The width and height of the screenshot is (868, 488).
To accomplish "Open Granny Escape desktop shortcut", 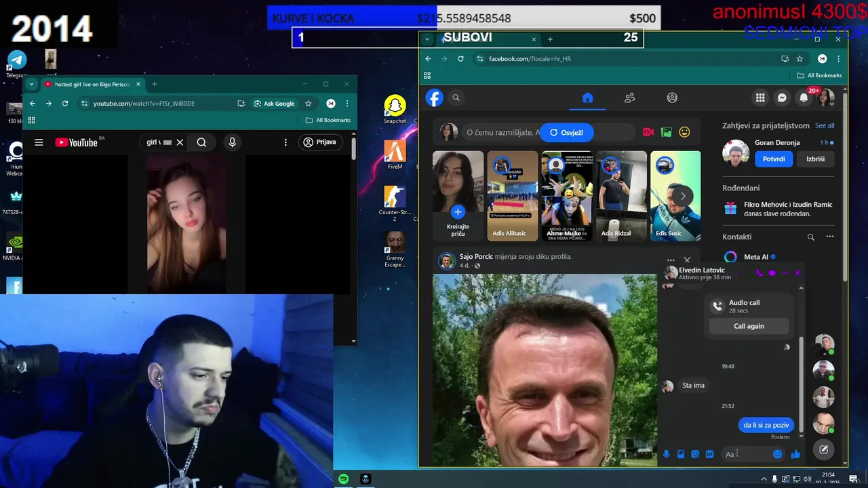I will pyautogui.click(x=395, y=249).
